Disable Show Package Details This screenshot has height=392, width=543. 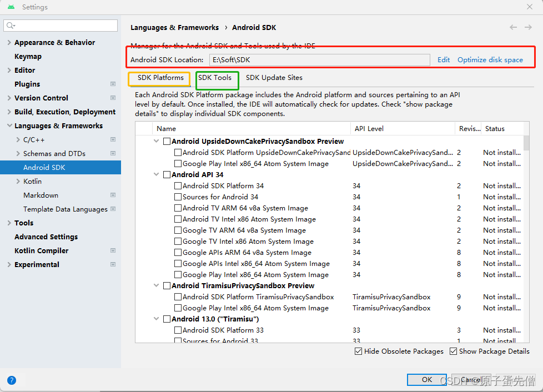click(x=453, y=351)
